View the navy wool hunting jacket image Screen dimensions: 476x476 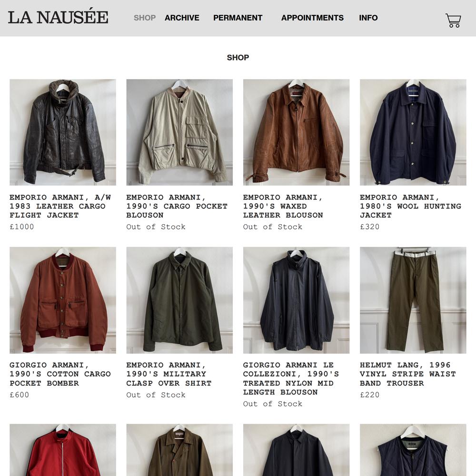413,132
